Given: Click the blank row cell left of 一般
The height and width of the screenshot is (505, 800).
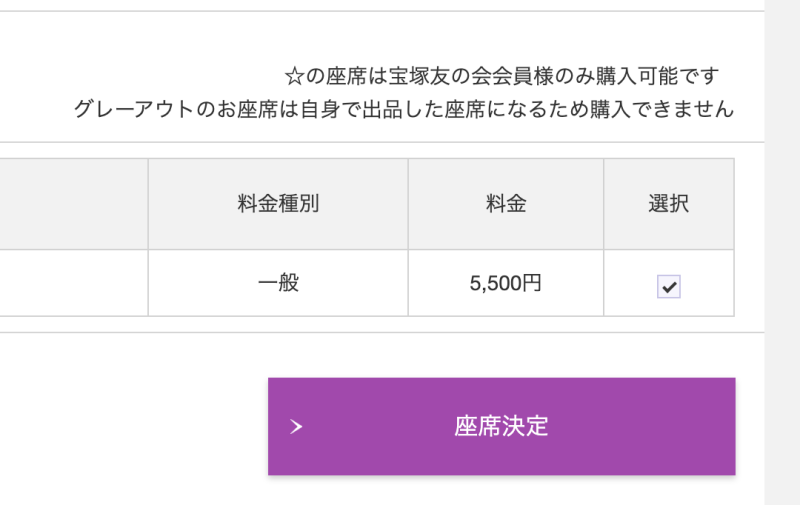Looking at the screenshot, I should [x=74, y=283].
